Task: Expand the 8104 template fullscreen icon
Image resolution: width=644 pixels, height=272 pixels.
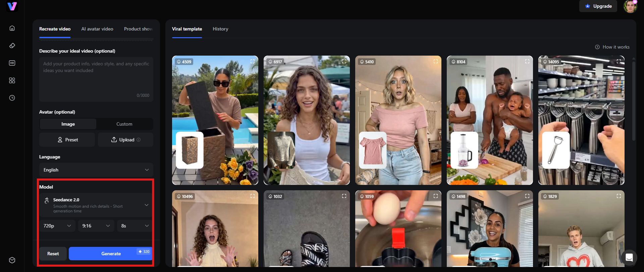Action: [x=527, y=61]
